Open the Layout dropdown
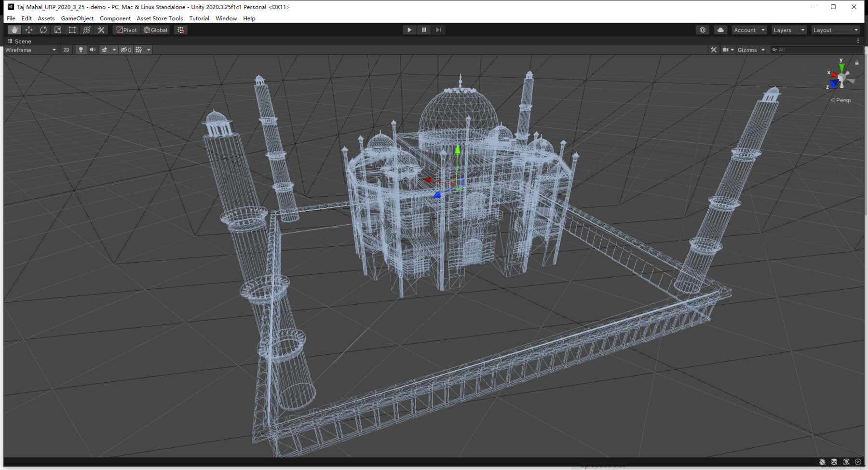This screenshot has height=470, width=868. [x=836, y=30]
